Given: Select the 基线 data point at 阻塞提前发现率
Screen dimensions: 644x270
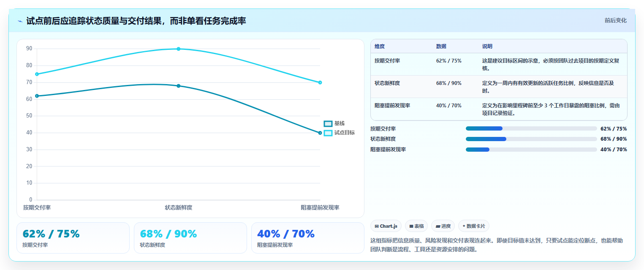Looking at the screenshot, I should click(320, 133).
